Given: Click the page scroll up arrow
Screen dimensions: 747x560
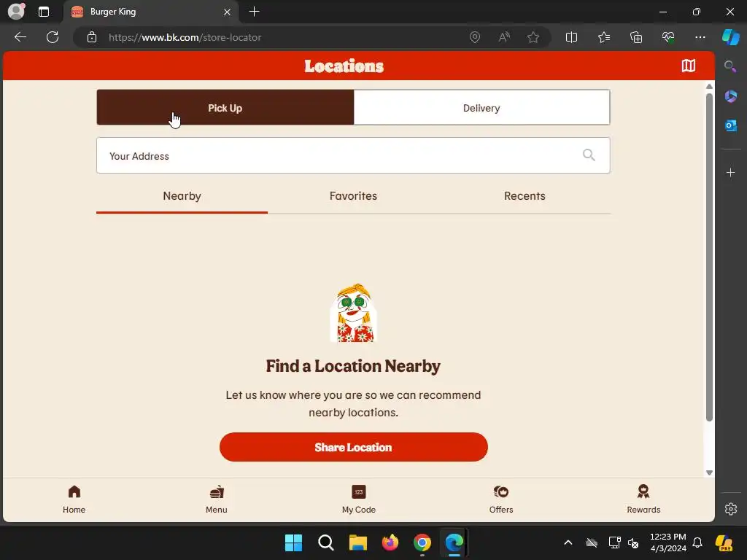Looking at the screenshot, I should point(709,86).
